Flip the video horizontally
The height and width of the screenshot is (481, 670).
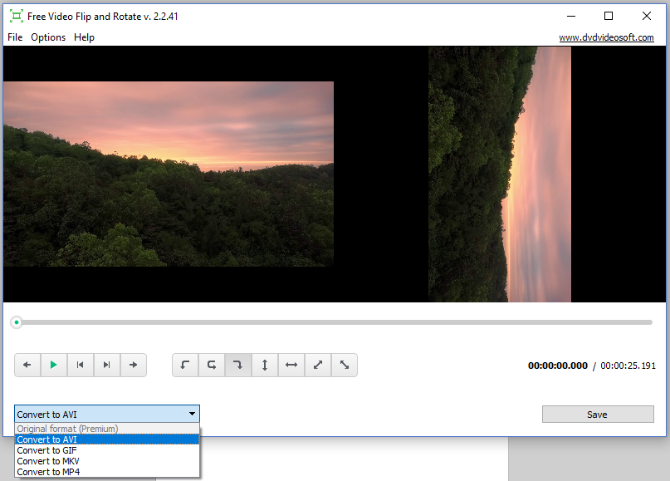coord(291,365)
